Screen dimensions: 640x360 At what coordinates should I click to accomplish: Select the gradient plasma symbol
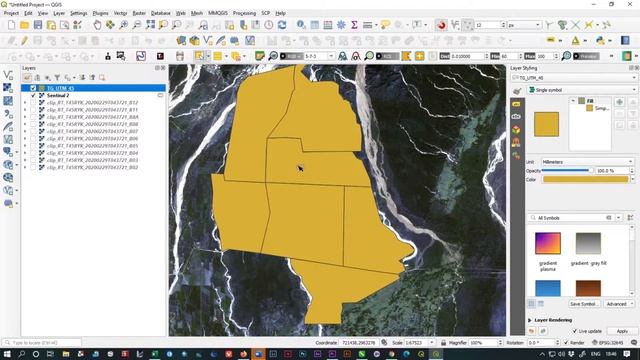coord(548,243)
